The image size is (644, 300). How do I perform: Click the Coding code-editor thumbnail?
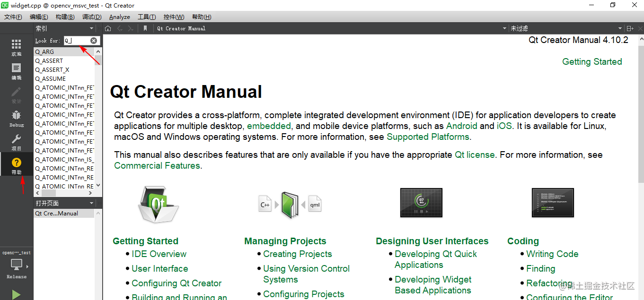553,203
